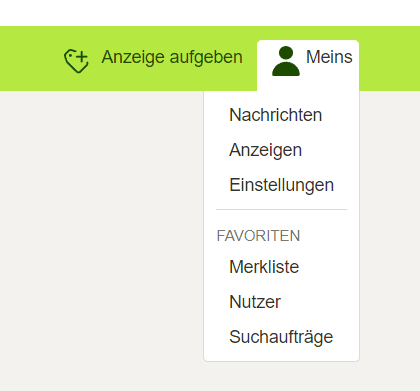
Task: Open the 'Anzeige aufgeben' link text
Action: 172,57
